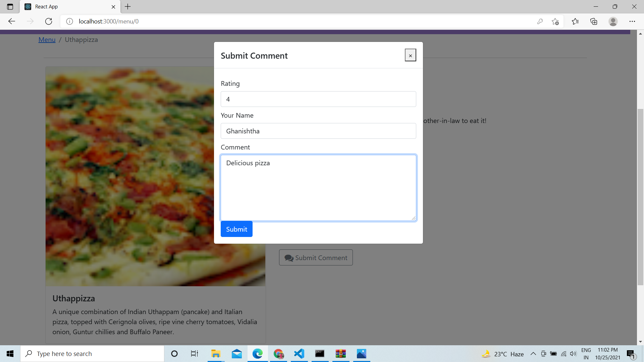
Task: Open the Collections icon
Action: pyautogui.click(x=594, y=21)
